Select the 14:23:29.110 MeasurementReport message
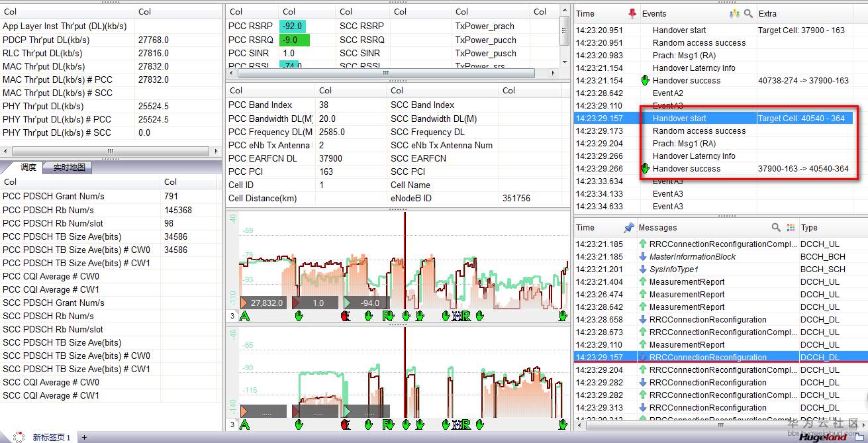The width and height of the screenshot is (868, 443). (720, 344)
